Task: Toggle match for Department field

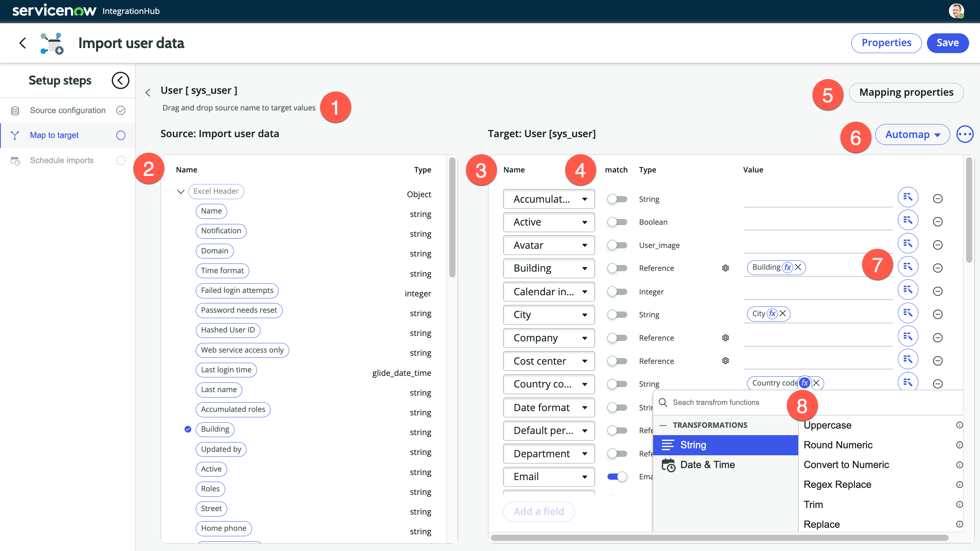Action: coord(617,454)
